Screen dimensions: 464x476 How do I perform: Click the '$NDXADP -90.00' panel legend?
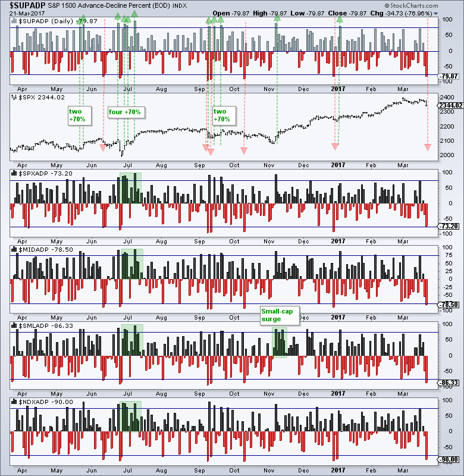[46, 402]
